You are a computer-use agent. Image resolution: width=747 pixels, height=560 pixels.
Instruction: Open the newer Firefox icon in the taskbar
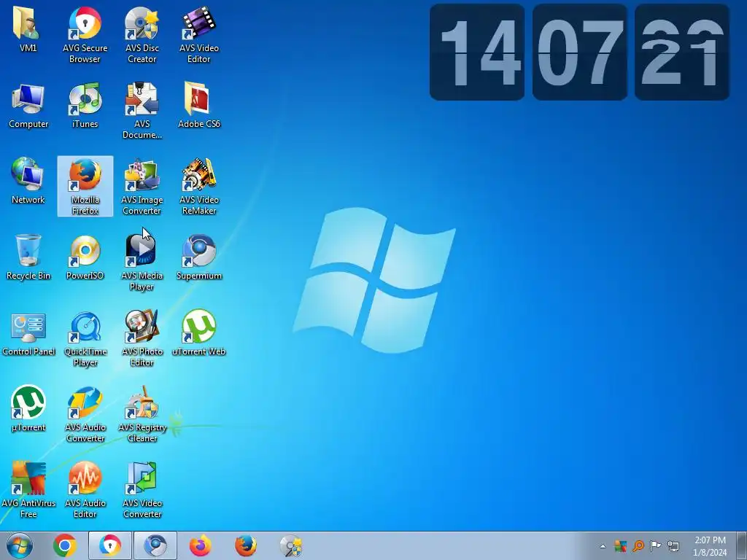point(200,545)
